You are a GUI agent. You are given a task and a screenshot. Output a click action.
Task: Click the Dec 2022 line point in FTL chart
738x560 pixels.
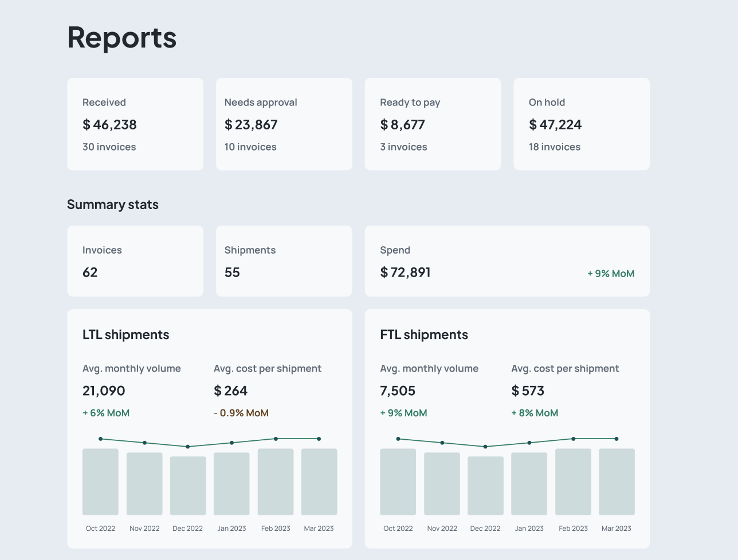tap(485, 447)
